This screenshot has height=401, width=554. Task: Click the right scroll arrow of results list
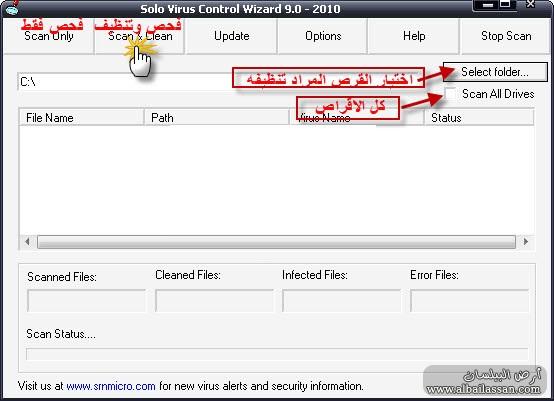[x=526, y=242]
